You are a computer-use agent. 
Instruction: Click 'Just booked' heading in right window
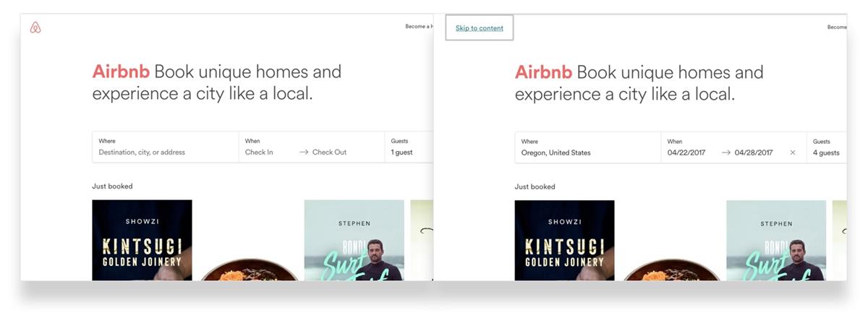tap(535, 187)
